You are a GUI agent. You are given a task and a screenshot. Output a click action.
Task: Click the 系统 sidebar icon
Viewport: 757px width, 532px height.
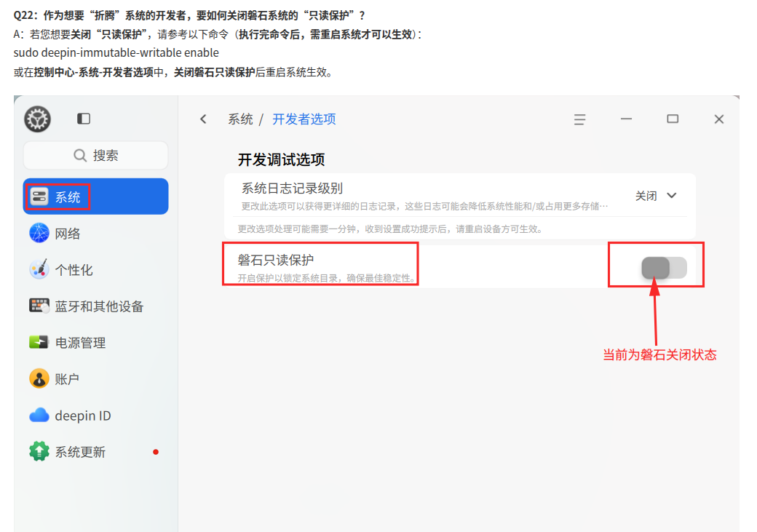(x=39, y=196)
